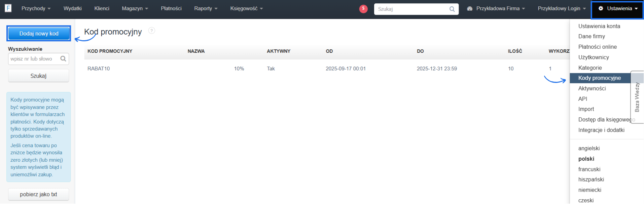Screen dimensions: 644x205
Task: Click the help question mark next to Kod promocyjny
Action: [152, 31]
